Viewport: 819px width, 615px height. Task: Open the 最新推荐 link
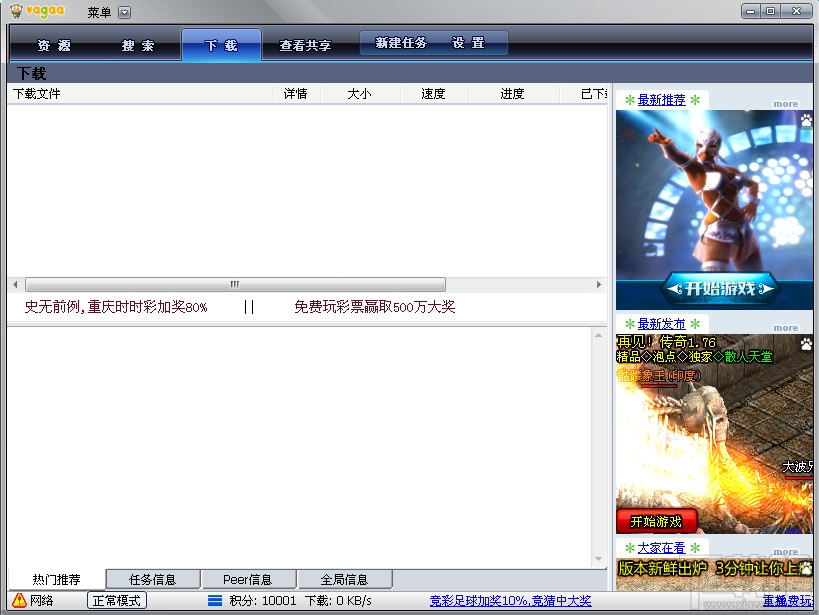tap(661, 100)
